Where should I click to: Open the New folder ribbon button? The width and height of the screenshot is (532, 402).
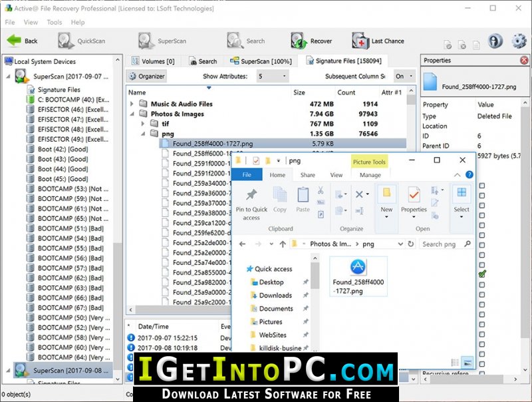[x=386, y=202]
